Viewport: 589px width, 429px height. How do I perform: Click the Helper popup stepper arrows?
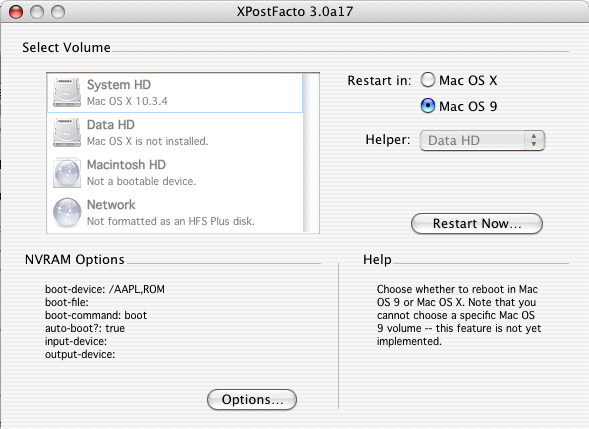534,140
